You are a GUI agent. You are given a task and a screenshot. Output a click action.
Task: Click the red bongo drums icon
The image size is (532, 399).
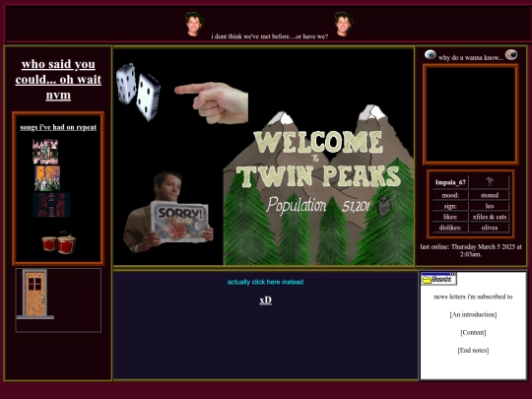click(x=59, y=242)
